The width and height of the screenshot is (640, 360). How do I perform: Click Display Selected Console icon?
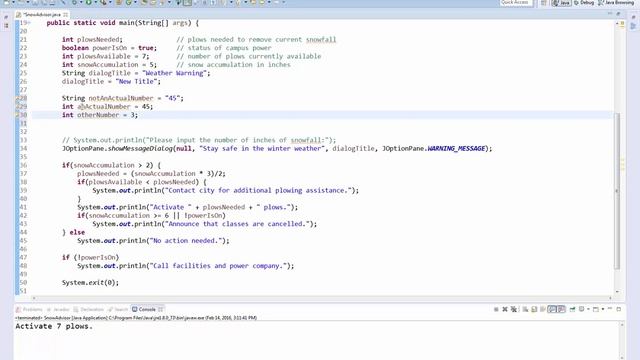582,309
